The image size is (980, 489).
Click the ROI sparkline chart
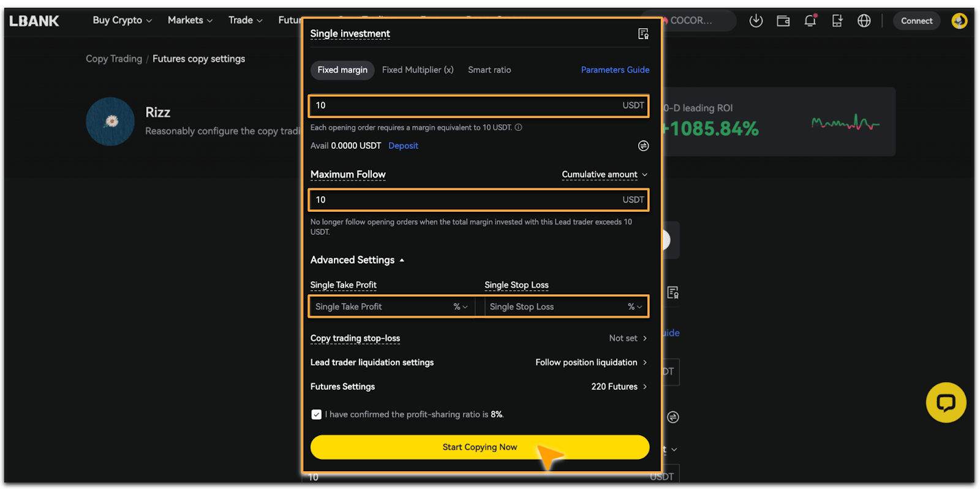(x=845, y=123)
